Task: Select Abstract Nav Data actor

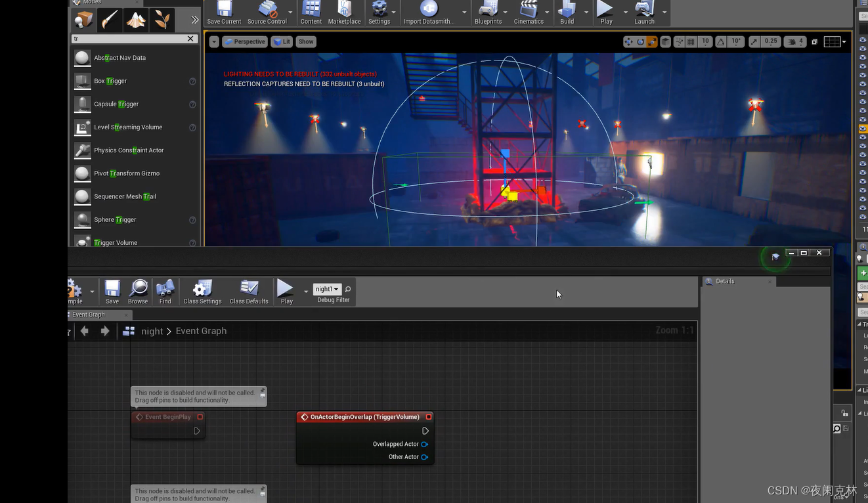Action: pyautogui.click(x=135, y=58)
